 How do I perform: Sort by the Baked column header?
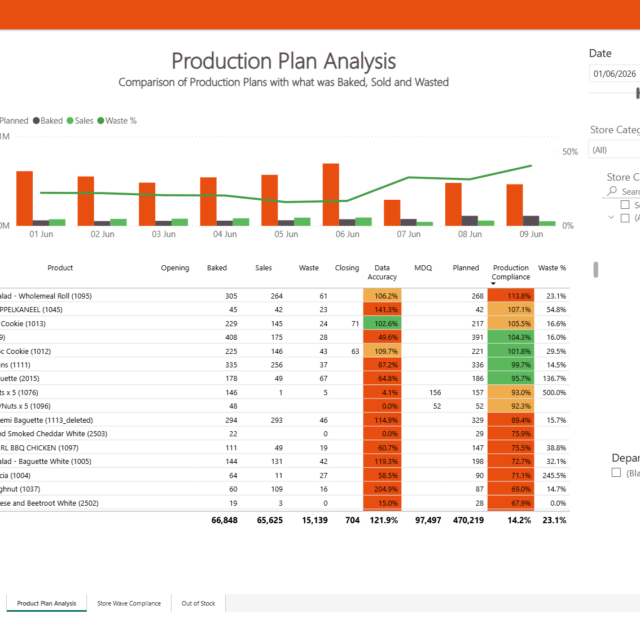[217, 268]
